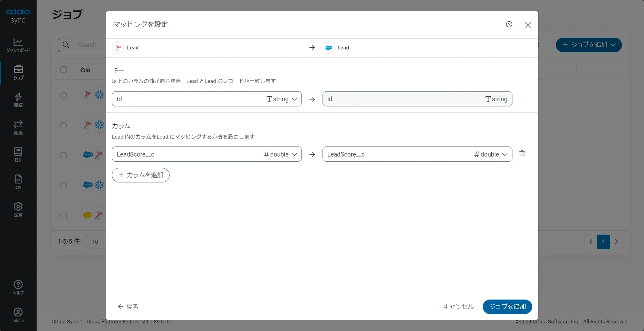The width and height of the screenshot is (644, 331).
Task: Click inside the Search input field
Action: point(90,45)
